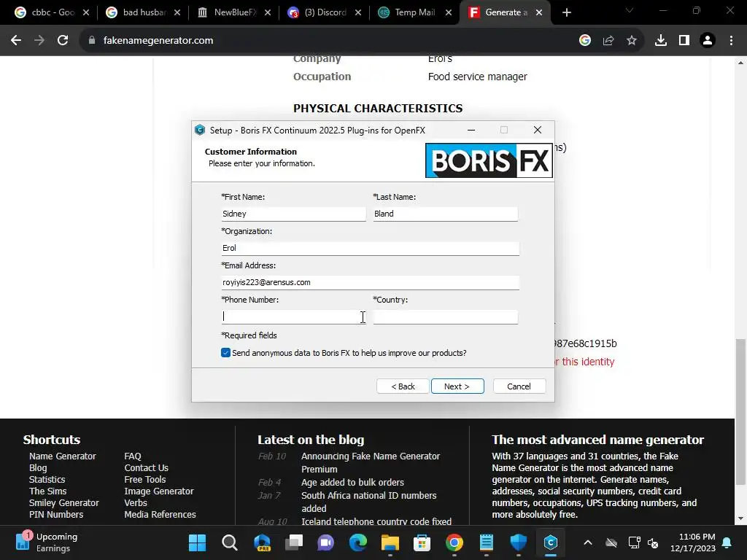Minimize the Boris FX Setup dialog
The height and width of the screenshot is (560, 747).
(x=471, y=130)
